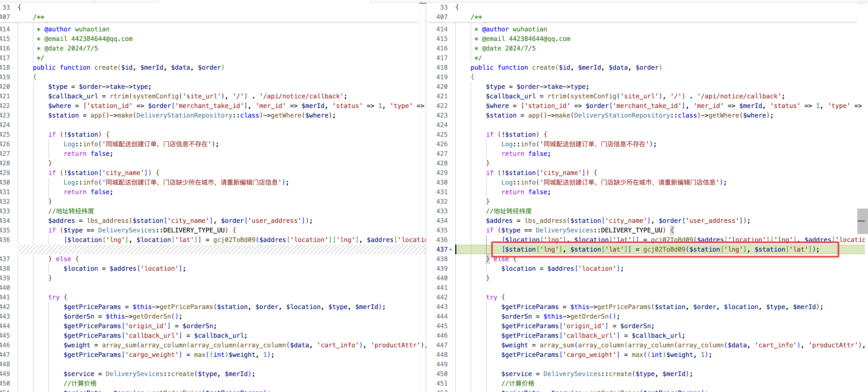Click the try keyword in left pane

(54, 297)
